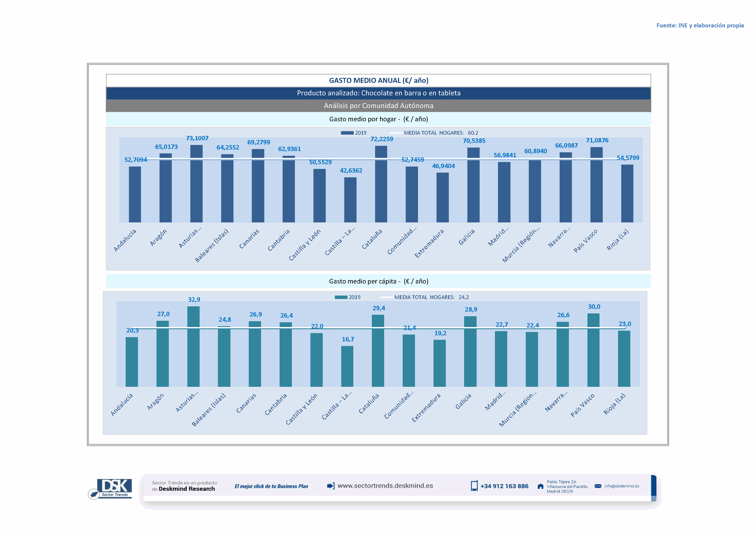Click the GASTO MEDIO ANUAL title header
The width and height of the screenshot is (756, 535).
point(378,80)
